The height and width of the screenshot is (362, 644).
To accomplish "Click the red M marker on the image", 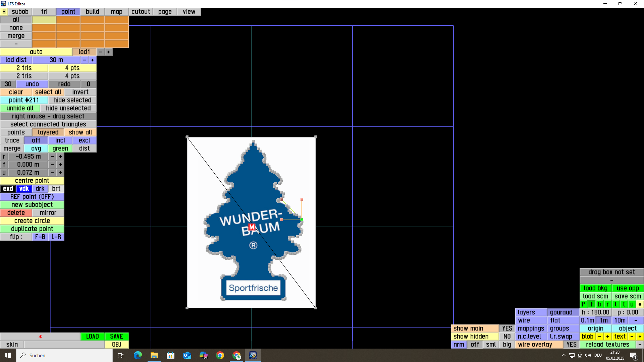I will tap(252, 227).
